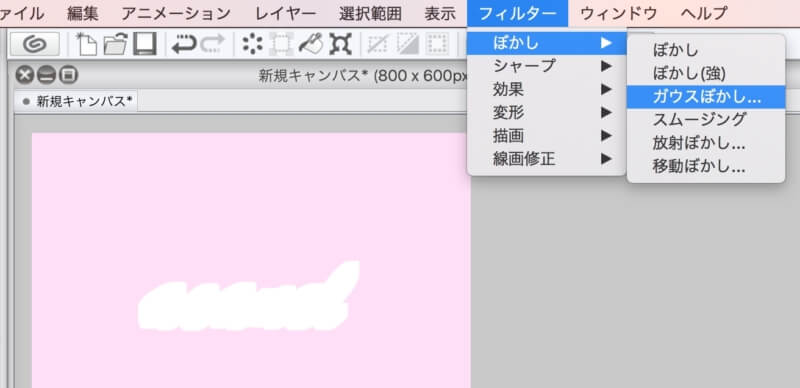Create a new canvas with New icon

point(87,44)
